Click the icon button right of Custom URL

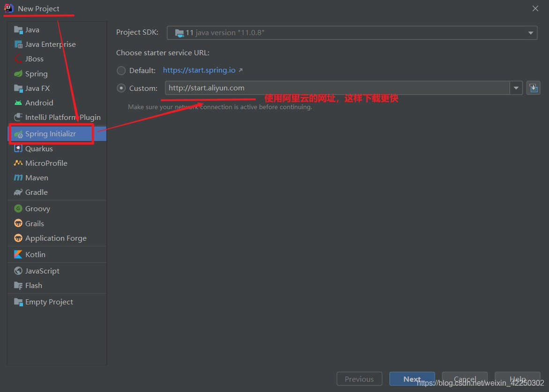533,88
